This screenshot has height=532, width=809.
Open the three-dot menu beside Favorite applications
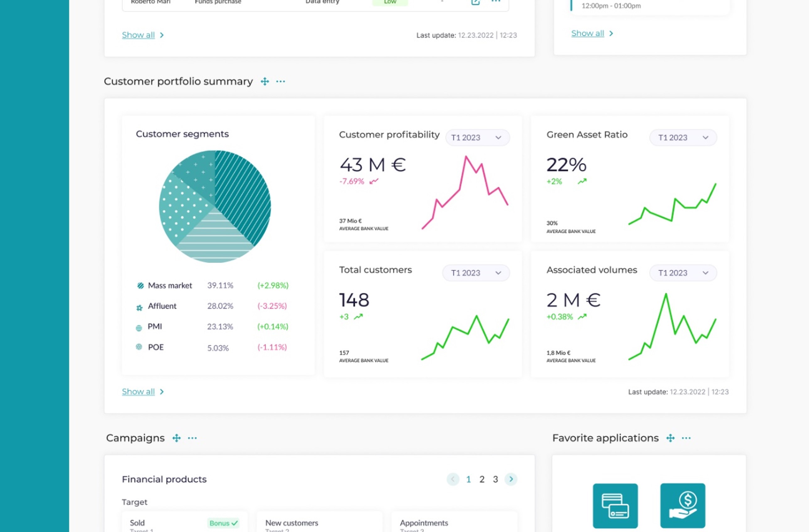coord(686,438)
